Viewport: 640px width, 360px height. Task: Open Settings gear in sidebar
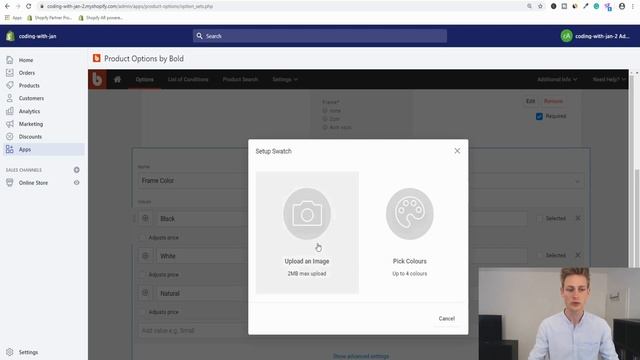click(9, 352)
